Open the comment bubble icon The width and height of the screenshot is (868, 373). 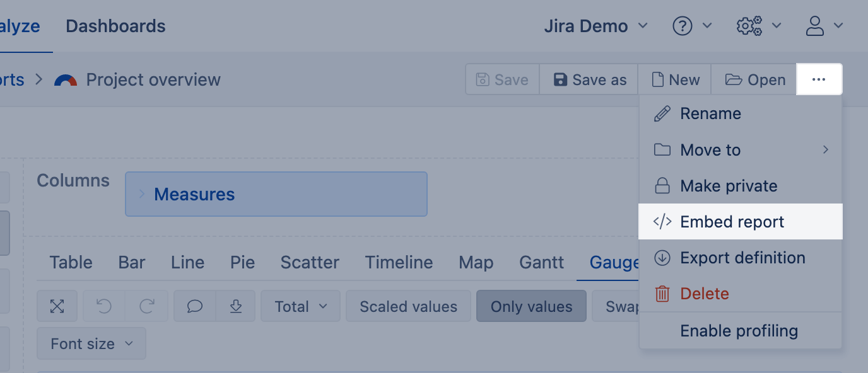(195, 306)
